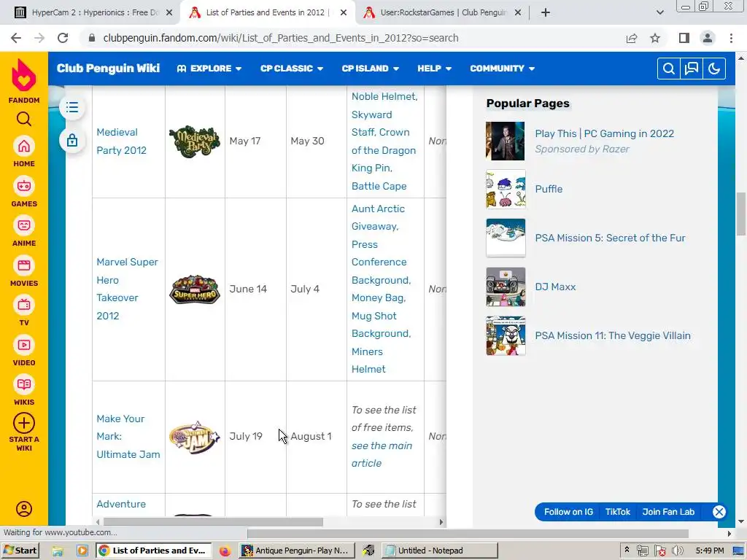The image size is (747, 560).
Task: Open the wiki Discuss chat icon
Action: 692,69
